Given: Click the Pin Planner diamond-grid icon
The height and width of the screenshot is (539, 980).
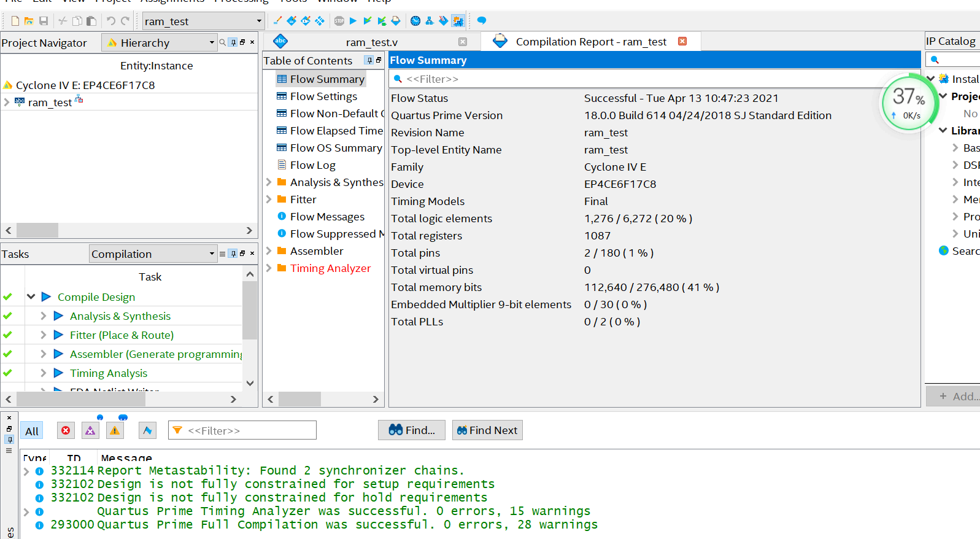Looking at the screenshot, I should 320,21.
